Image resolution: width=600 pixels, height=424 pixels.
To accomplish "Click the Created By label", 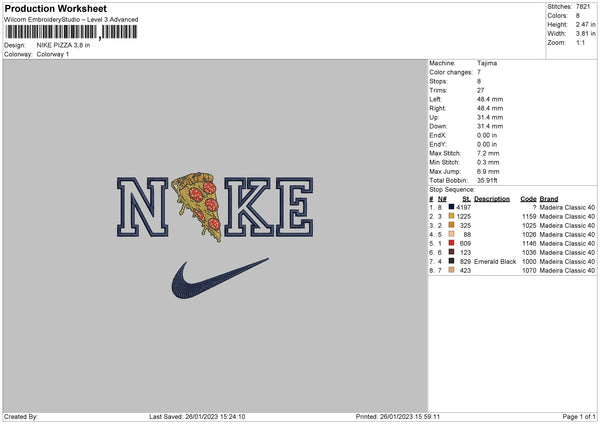I will click(21, 417).
